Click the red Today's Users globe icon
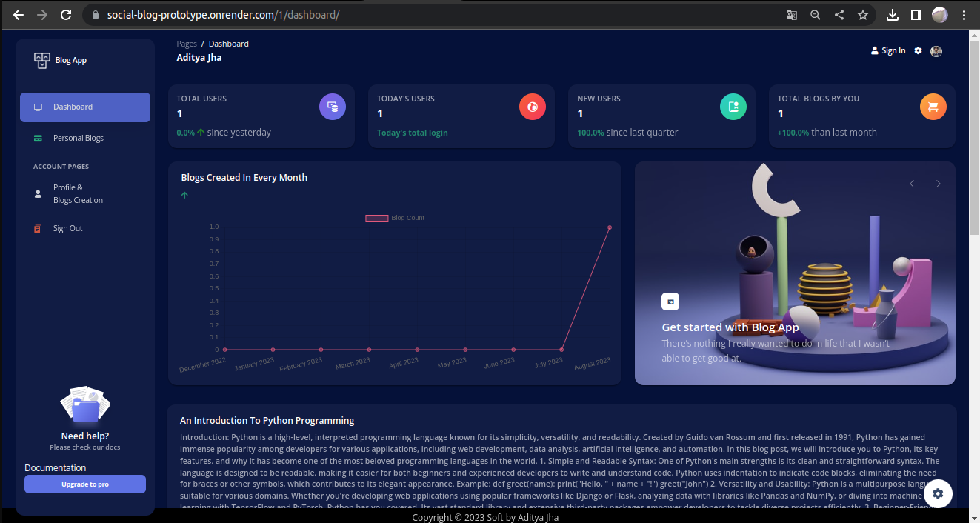The height and width of the screenshot is (523, 980). pos(533,107)
